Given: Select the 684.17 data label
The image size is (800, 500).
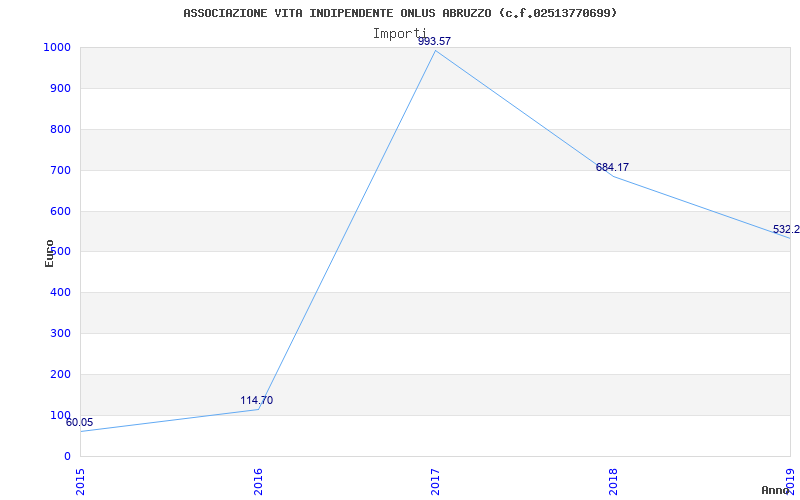Looking at the screenshot, I should point(612,167).
